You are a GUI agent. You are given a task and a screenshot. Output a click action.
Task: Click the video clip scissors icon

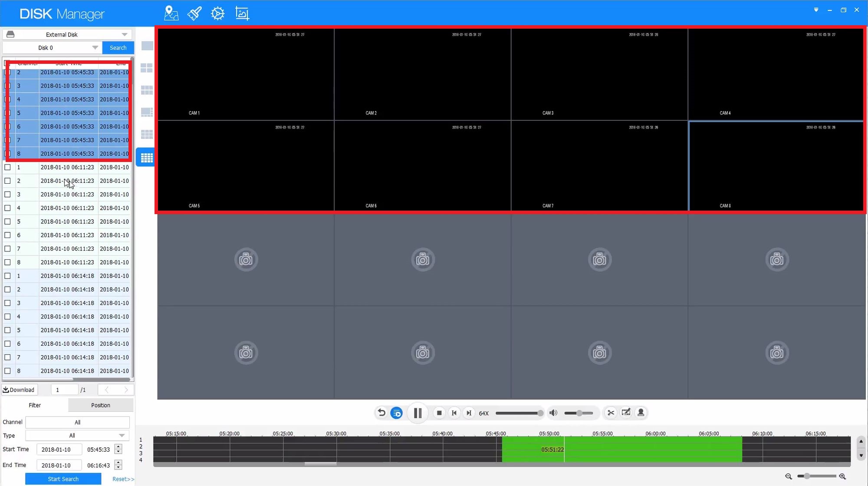(611, 413)
